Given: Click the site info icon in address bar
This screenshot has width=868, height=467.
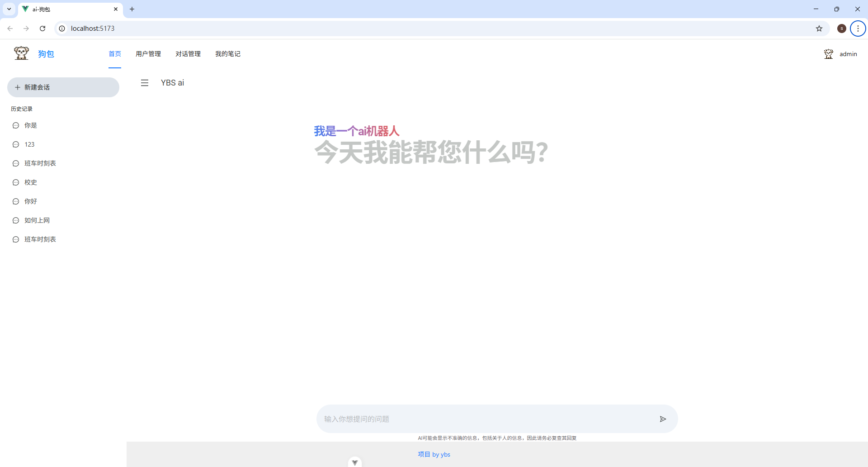Looking at the screenshot, I should pyautogui.click(x=61, y=28).
